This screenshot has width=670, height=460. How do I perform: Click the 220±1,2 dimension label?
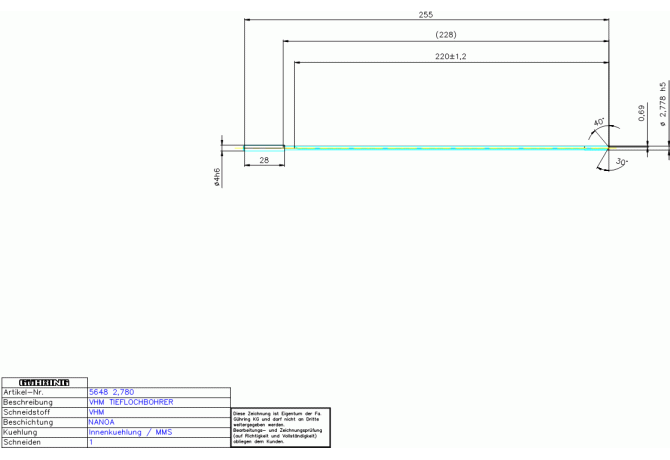451,57
